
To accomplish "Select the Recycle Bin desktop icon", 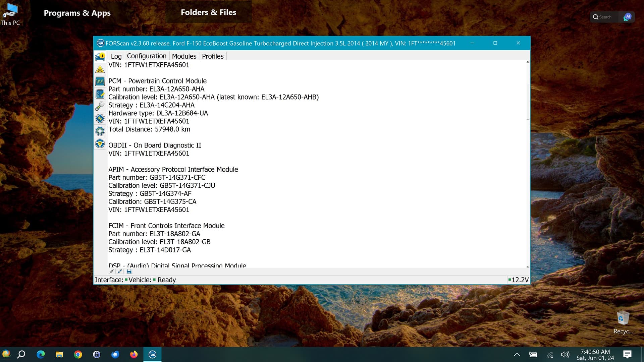I will pos(623,322).
